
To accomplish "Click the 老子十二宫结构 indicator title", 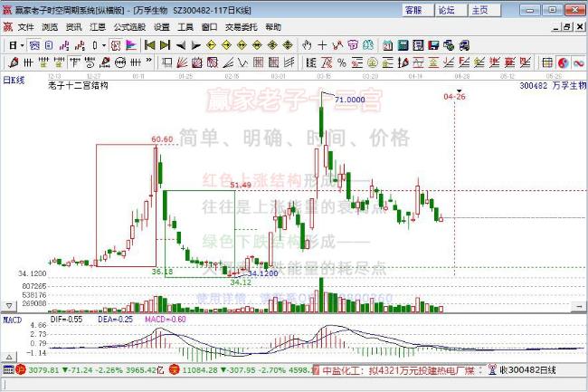I will pos(78,85).
